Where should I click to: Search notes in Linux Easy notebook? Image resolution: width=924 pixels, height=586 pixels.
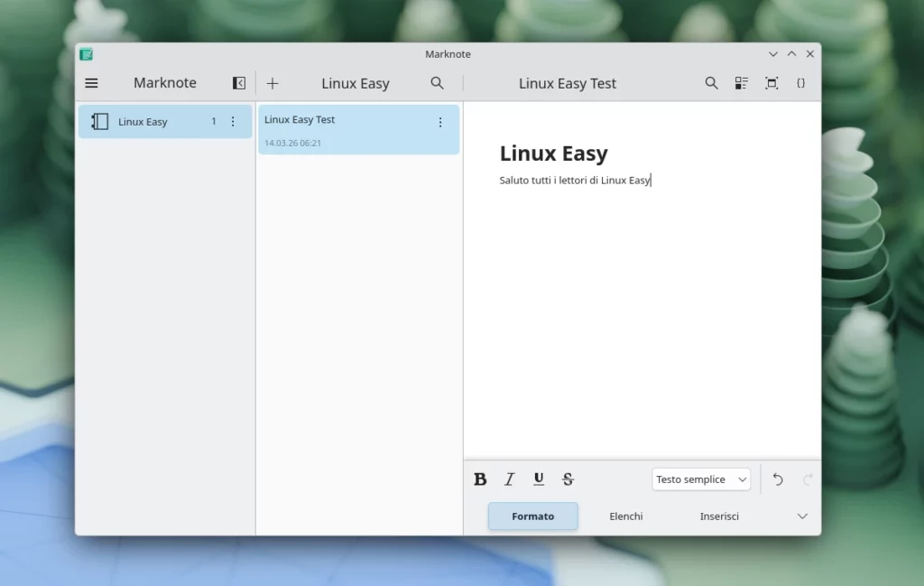coord(438,83)
